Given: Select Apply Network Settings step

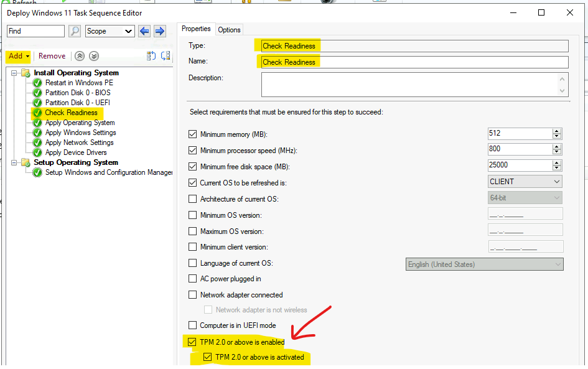Looking at the screenshot, I should click(80, 142).
